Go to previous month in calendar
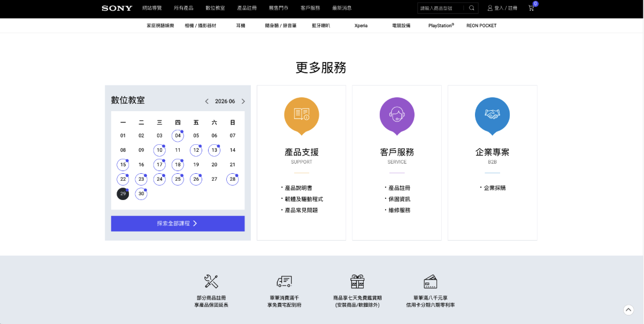Image resolution: width=644 pixels, height=324 pixels. (207, 101)
